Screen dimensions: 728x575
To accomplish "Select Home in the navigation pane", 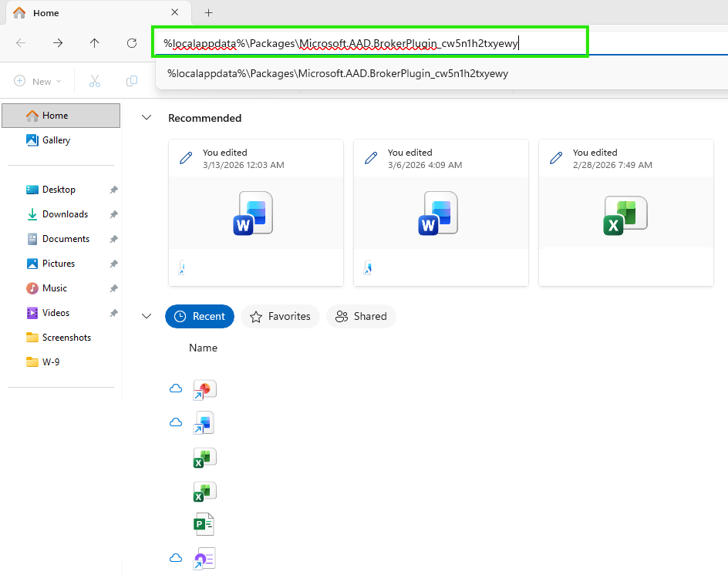I will [61, 116].
